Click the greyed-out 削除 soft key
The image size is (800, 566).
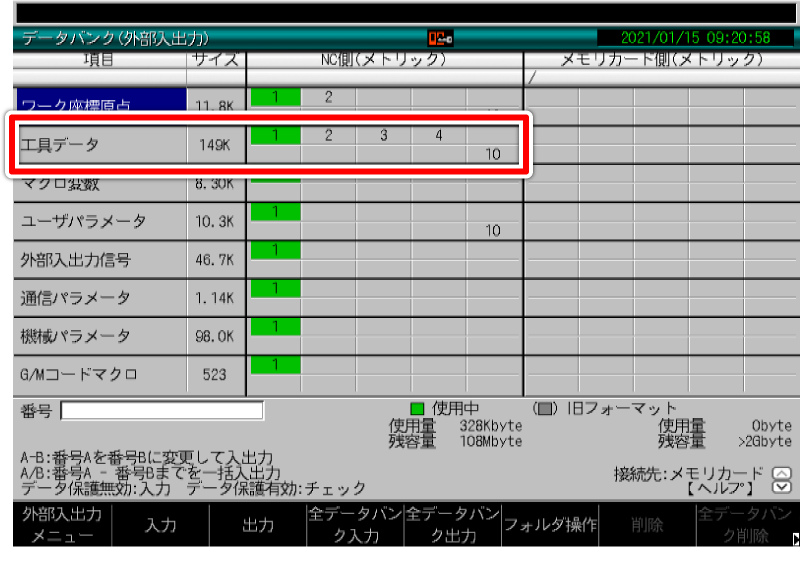coord(647,524)
